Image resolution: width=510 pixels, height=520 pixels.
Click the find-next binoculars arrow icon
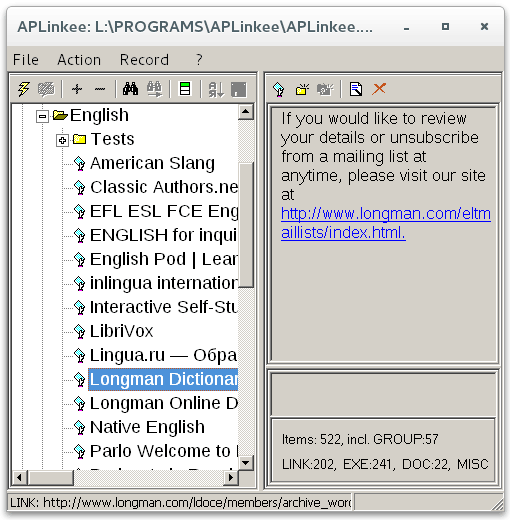154,89
